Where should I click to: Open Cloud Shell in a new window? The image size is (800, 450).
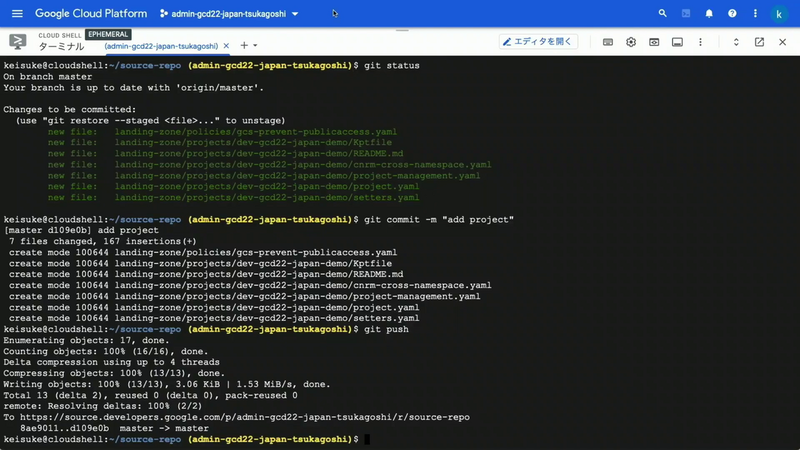[x=759, y=42]
